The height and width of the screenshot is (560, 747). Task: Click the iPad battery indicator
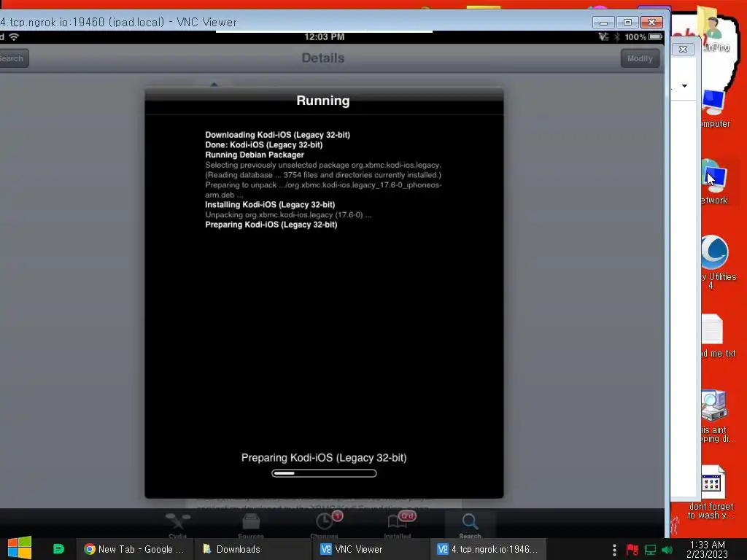(x=656, y=36)
